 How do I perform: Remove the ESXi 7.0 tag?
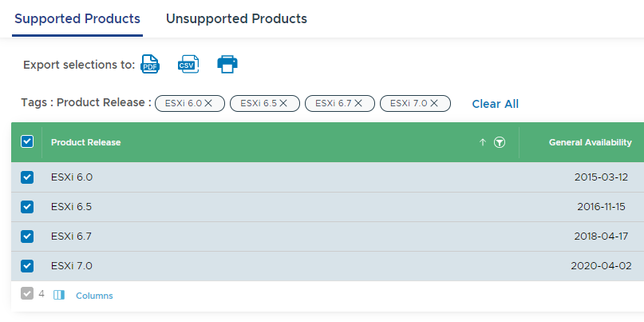coord(434,104)
